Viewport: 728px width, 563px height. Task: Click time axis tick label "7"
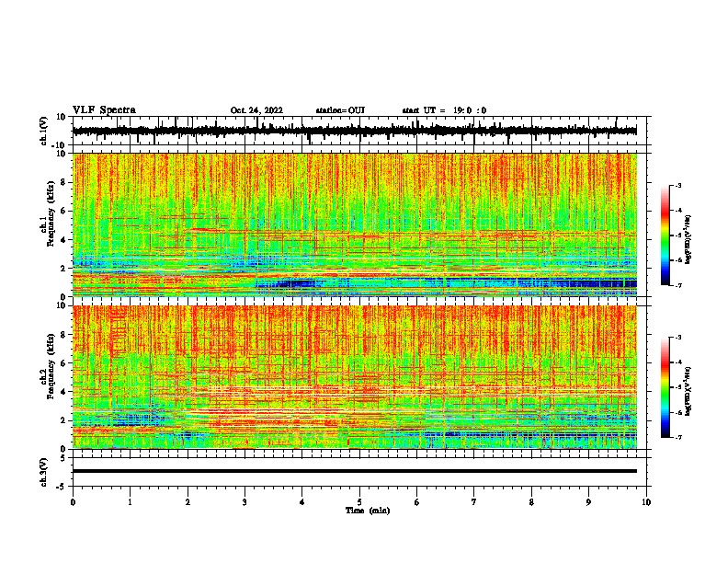click(x=474, y=502)
